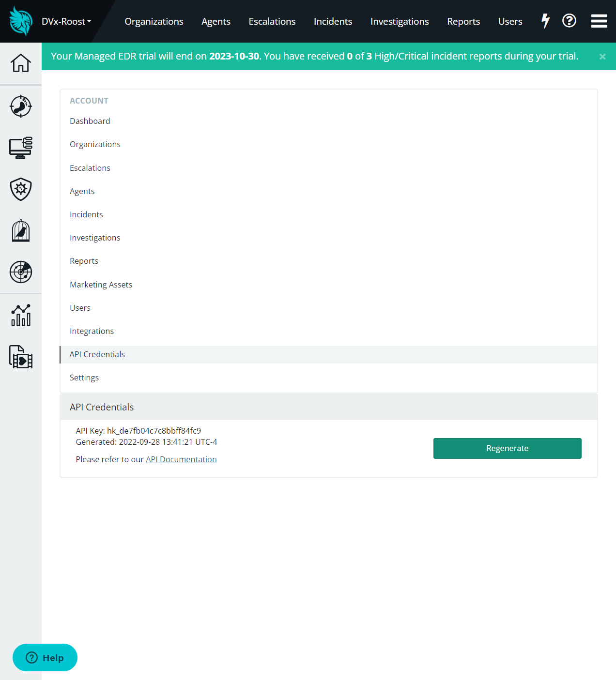Viewport: 616px width, 680px height.
Task: Open the radar sidebar icon
Action: (x=21, y=272)
